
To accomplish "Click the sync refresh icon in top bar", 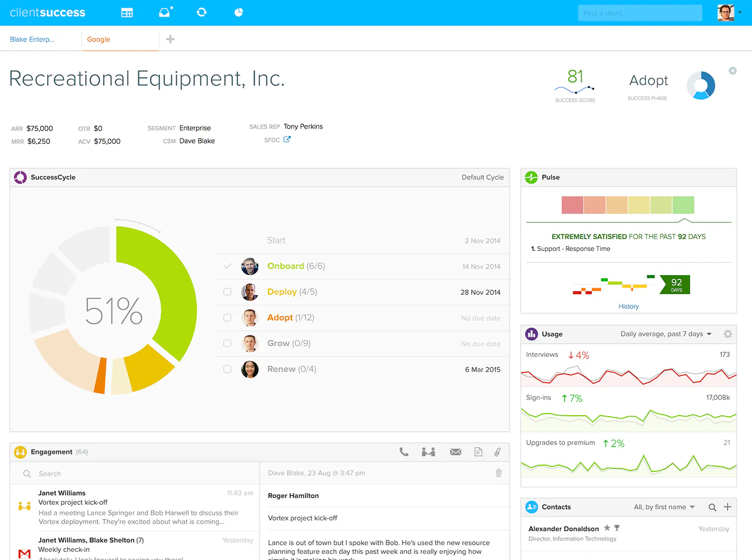I will [202, 12].
